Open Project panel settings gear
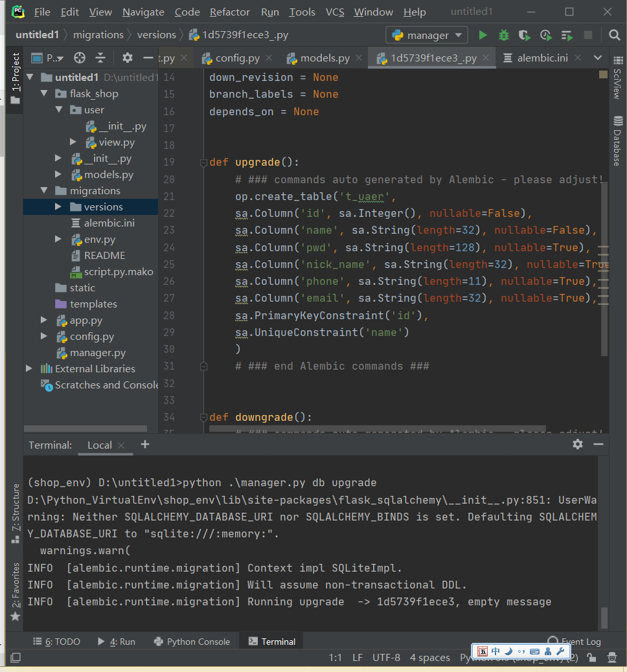This screenshot has width=627, height=672. 128,58
